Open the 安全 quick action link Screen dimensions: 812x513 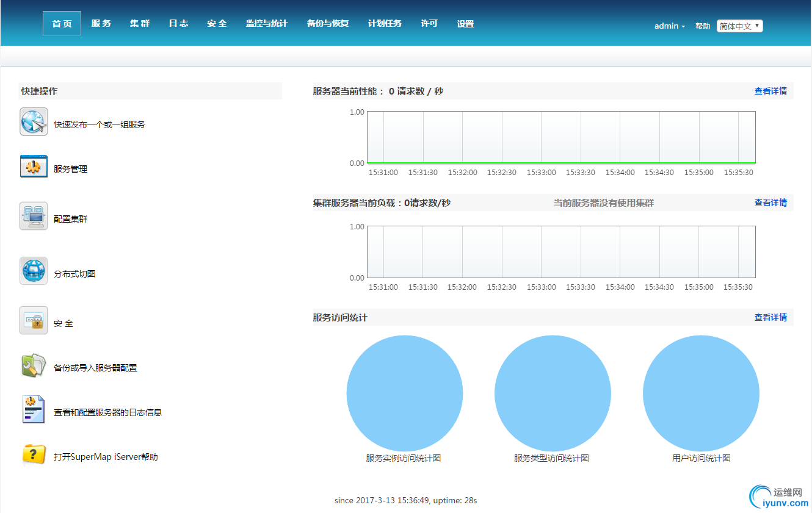click(x=63, y=323)
